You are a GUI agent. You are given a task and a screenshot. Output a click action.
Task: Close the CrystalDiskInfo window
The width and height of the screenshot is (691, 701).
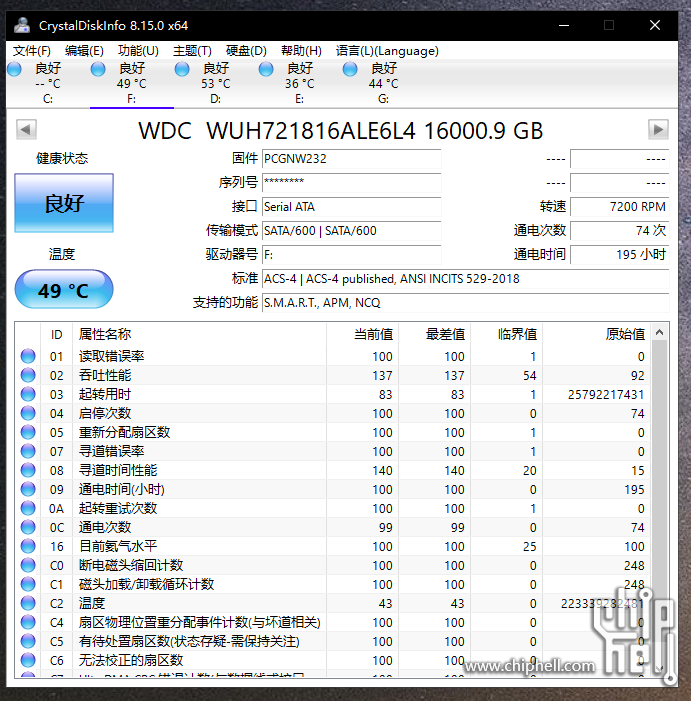(x=655, y=25)
